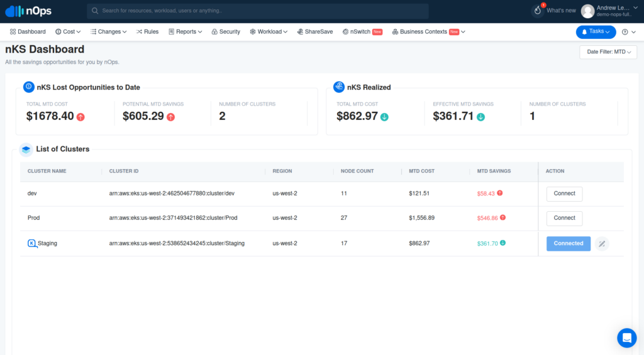Click the cluster/dev ARN text

172,194
